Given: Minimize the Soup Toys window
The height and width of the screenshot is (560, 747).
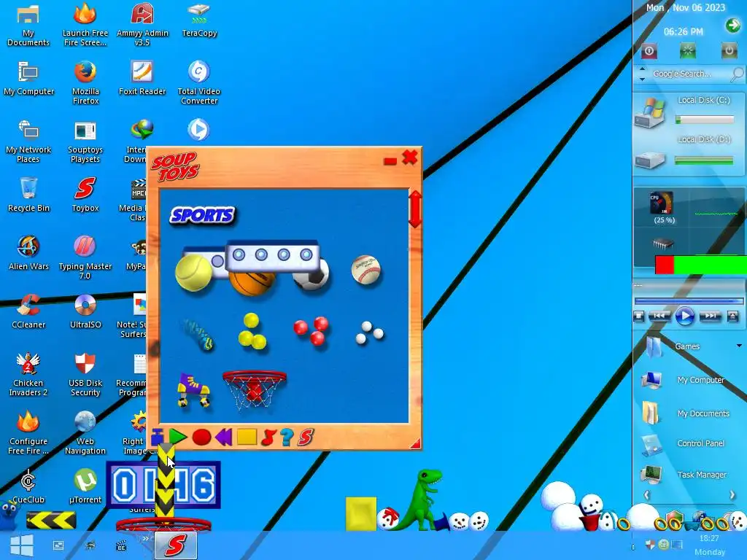Looking at the screenshot, I should coord(390,161).
